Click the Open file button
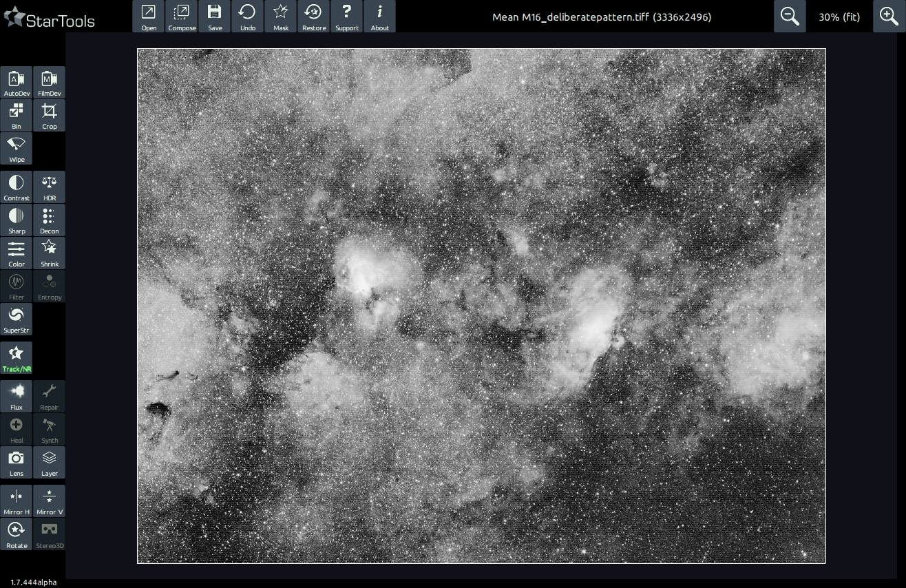 click(x=149, y=17)
